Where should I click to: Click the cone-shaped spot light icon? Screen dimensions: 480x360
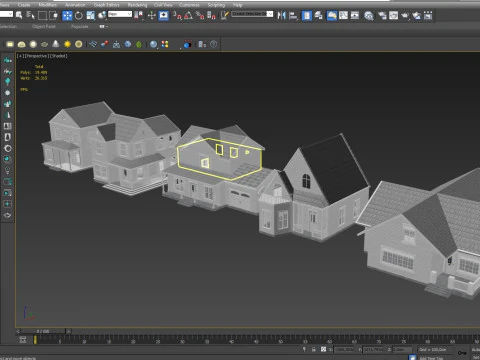56,44
